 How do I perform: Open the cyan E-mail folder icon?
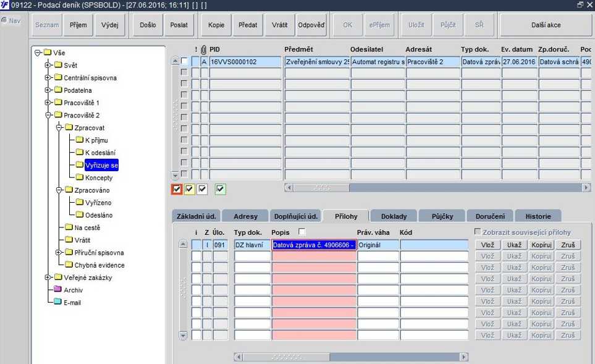tap(57, 302)
